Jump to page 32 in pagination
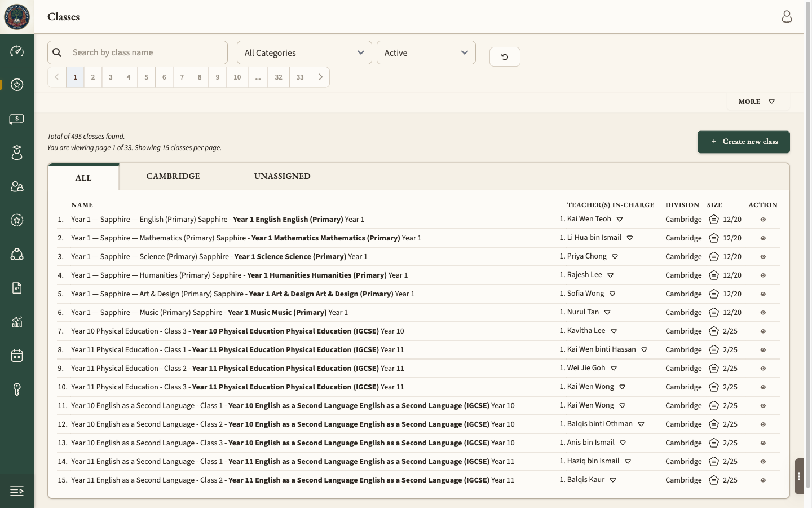 pos(279,77)
